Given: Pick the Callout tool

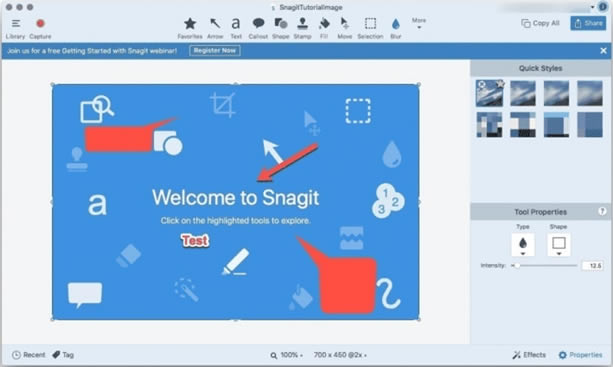Looking at the screenshot, I should [258, 28].
